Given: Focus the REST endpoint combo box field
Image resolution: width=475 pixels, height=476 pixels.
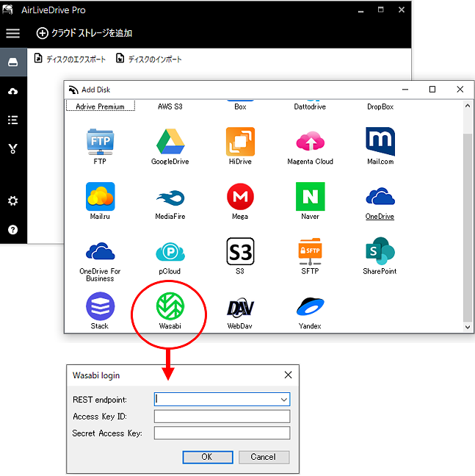Looking at the screenshot, I should 222,400.
